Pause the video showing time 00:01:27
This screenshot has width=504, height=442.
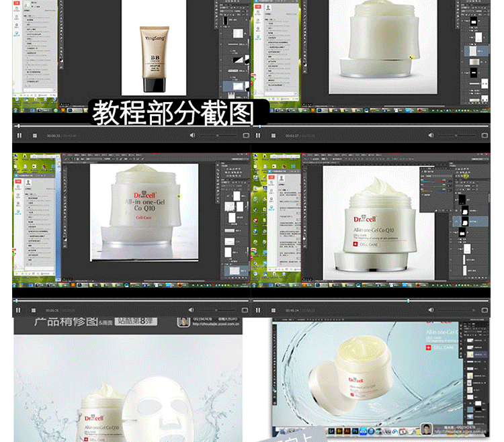(258, 136)
